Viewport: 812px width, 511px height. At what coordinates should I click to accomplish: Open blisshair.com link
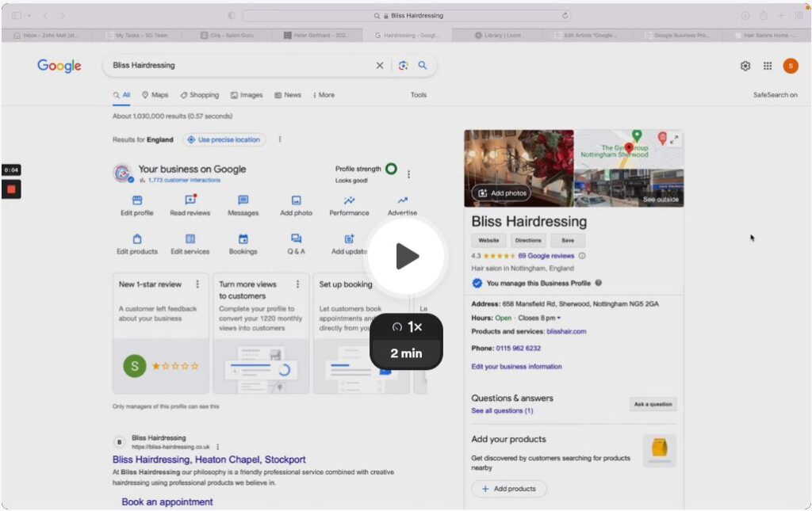click(566, 331)
